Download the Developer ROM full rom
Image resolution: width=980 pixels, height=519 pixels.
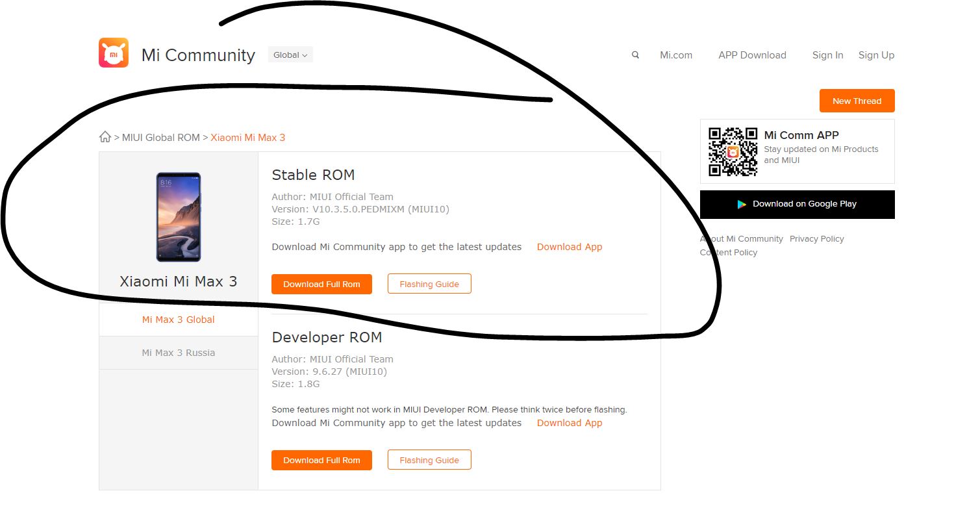click(x=321, y=460)
